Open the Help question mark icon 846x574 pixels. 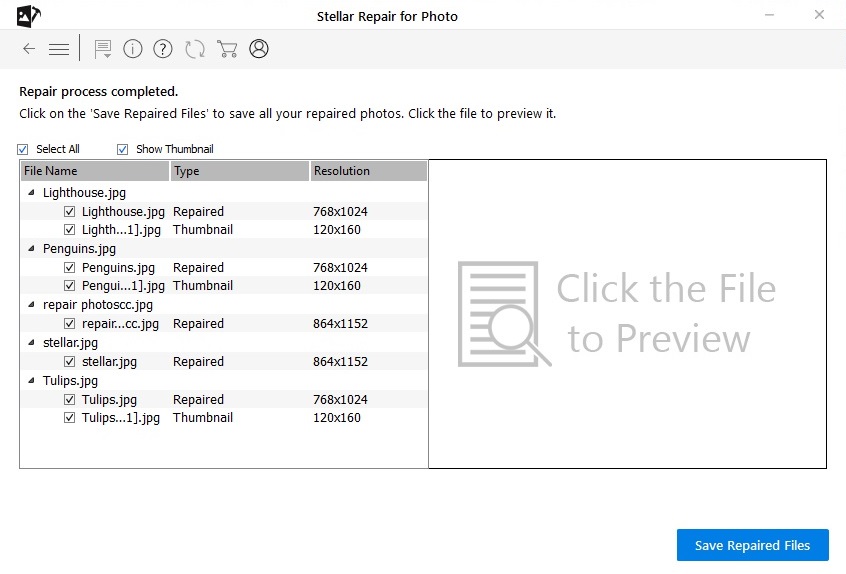pyautogui.click(x=163, y=49)
